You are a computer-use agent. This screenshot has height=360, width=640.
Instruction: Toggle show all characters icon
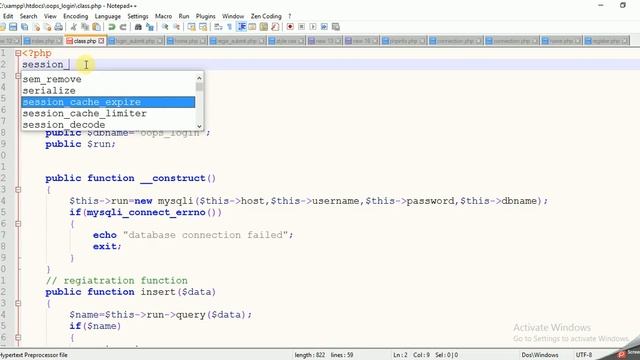[x=229, y=27]
